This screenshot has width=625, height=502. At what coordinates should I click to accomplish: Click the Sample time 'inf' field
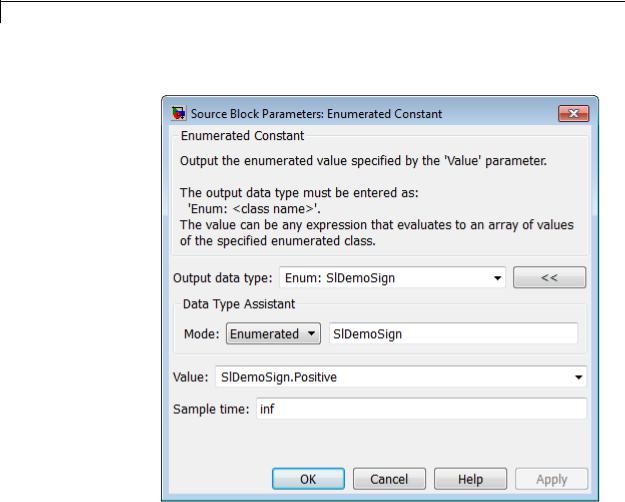(x=421, y=409)
